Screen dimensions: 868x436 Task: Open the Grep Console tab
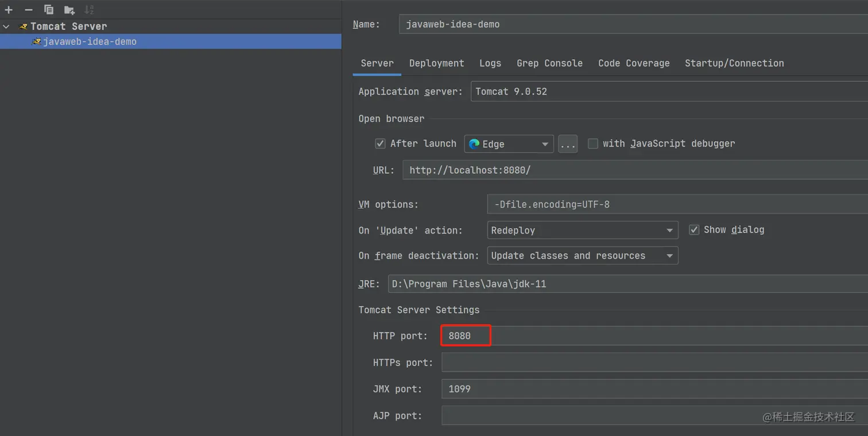coord(549,63)
